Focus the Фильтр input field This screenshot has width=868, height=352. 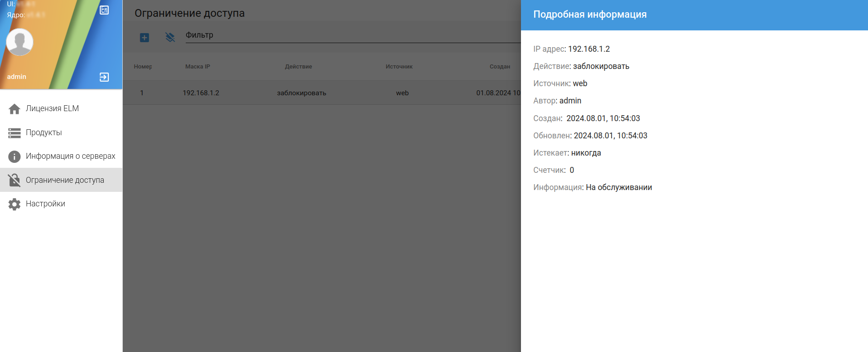[353, 35]
